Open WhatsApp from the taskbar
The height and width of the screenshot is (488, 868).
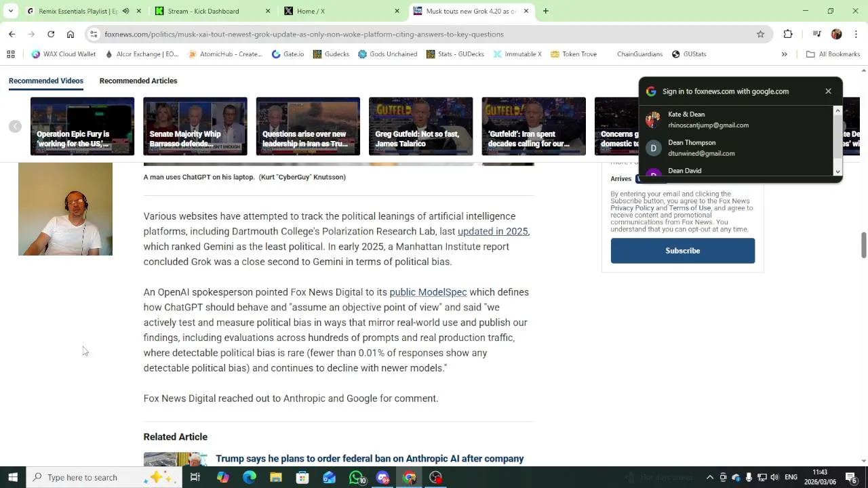[356, 477]
